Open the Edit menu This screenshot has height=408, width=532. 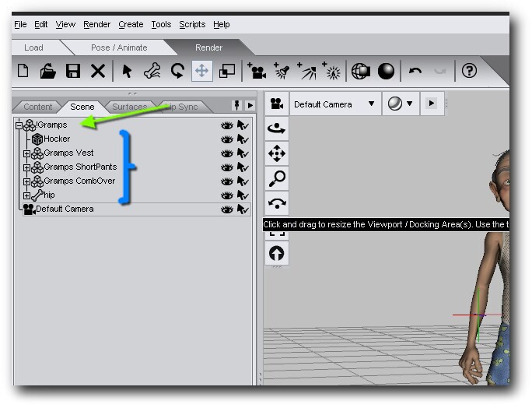pyautogui.click(x=40, y=24)
